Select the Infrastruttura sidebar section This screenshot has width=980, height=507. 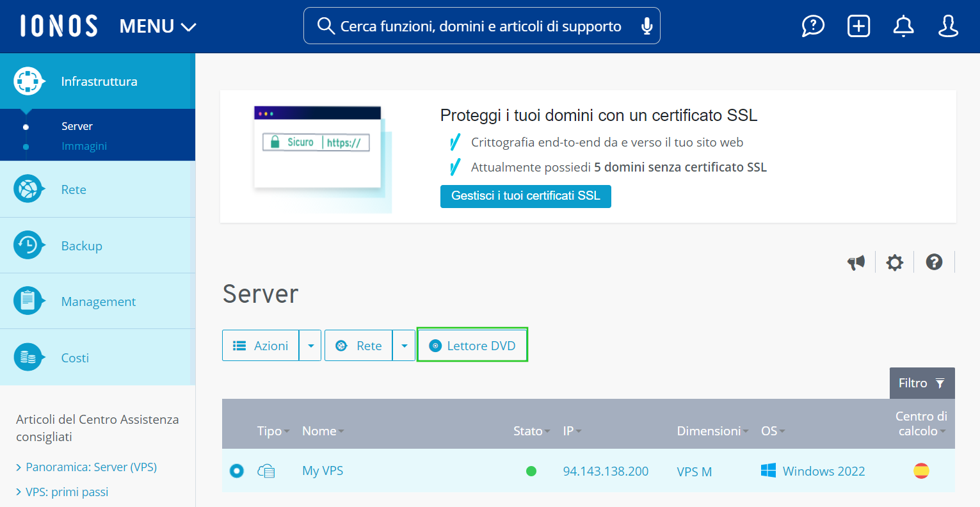(x=97, y=81)
